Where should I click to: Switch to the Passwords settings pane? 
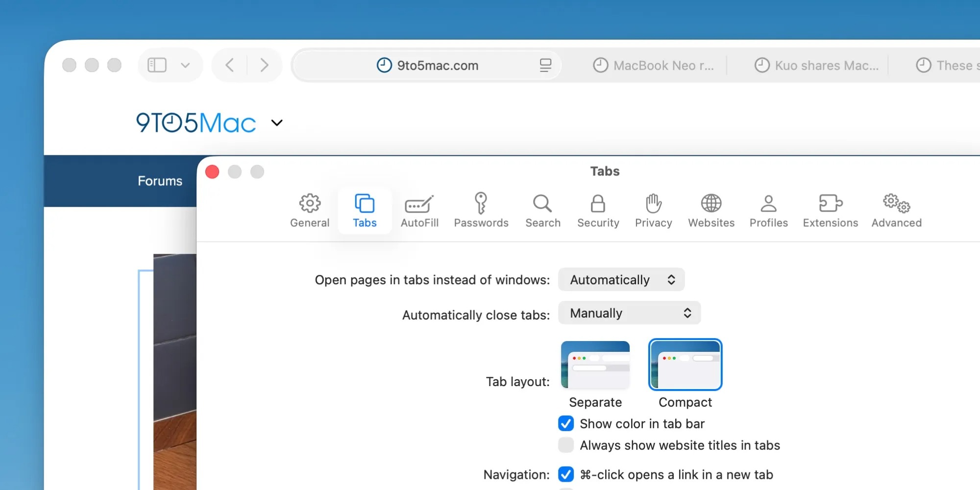click(481, 211)
